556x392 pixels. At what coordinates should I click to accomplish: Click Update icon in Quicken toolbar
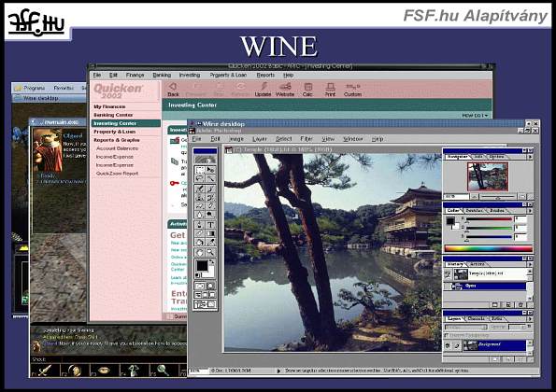(263, 90)
